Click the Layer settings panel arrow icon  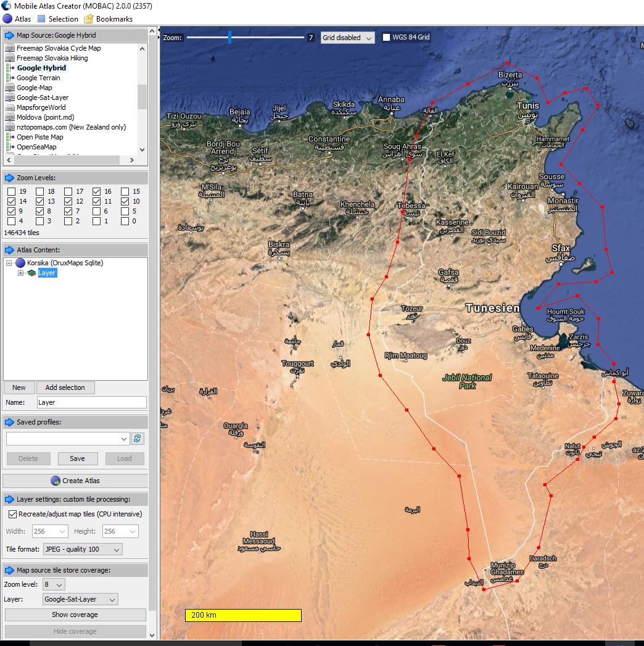[9, 499]
